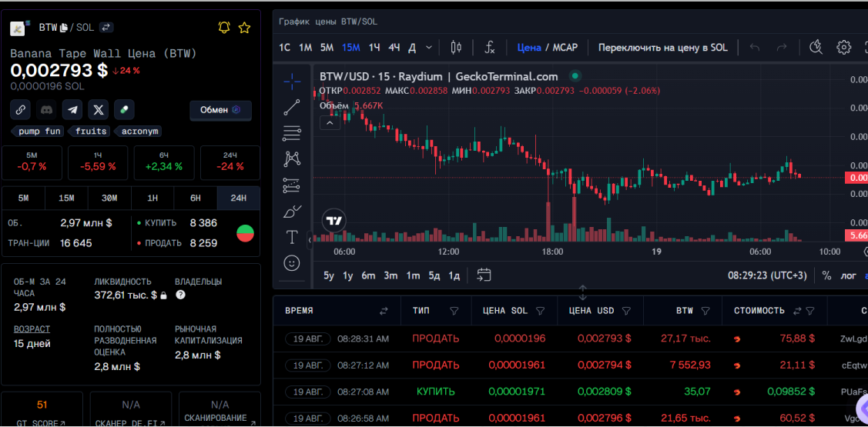Open the Цена SOL column filter

[x=541, y=311]
